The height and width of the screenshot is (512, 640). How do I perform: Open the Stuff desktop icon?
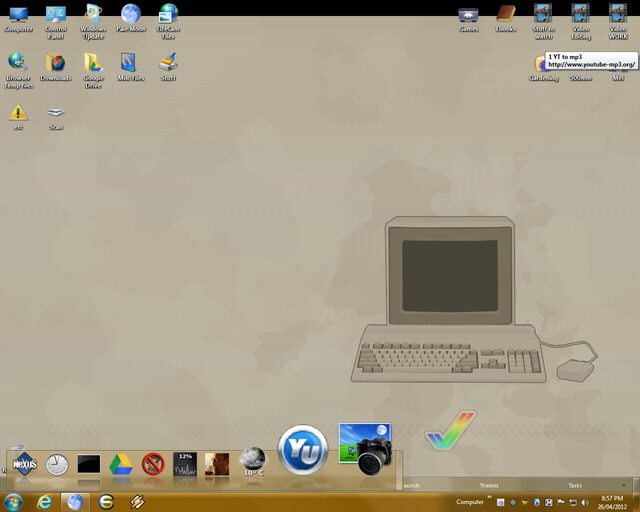[x=168, y=67]
